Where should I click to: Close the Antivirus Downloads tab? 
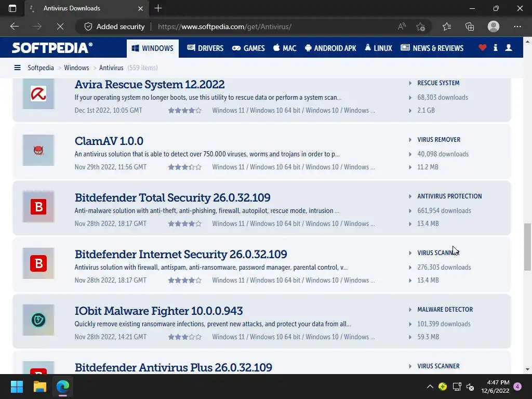click(x=140, y=8)
